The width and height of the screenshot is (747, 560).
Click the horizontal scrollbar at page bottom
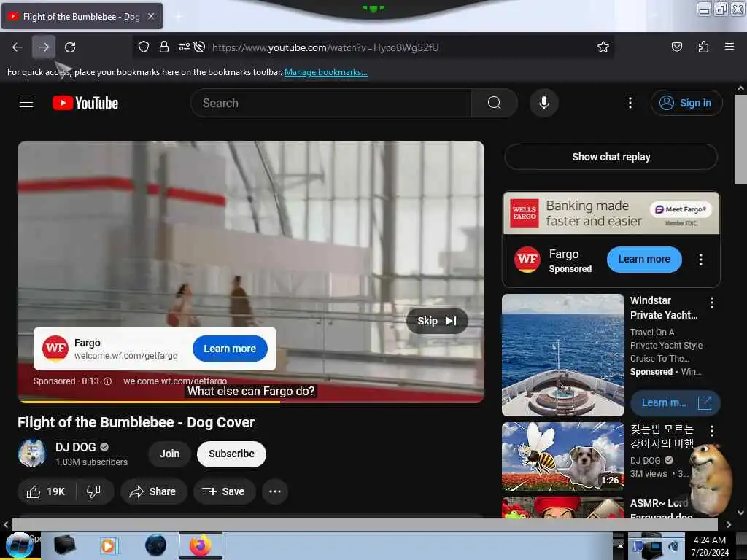[365, 525]
